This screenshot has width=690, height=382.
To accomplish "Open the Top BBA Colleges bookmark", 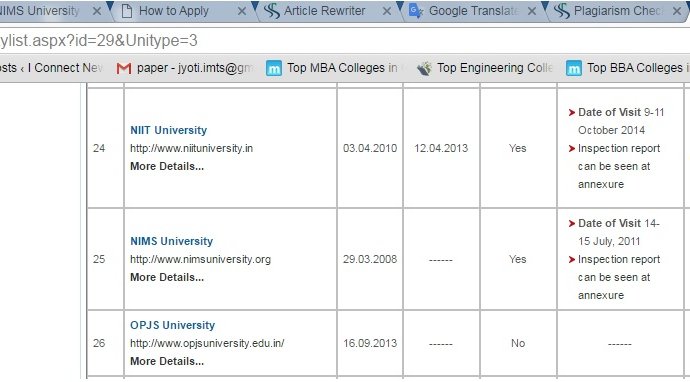I will pos(628,68).
